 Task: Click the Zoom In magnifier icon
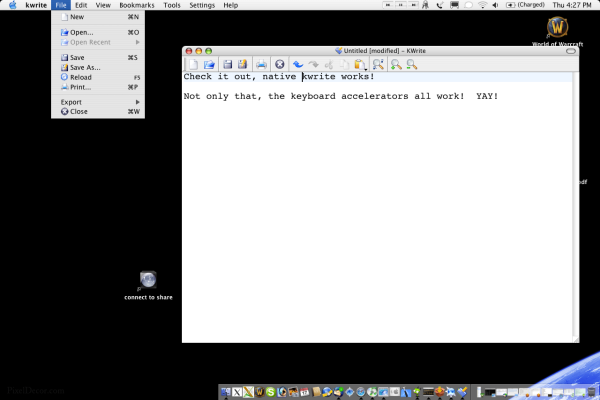[397, 64]
